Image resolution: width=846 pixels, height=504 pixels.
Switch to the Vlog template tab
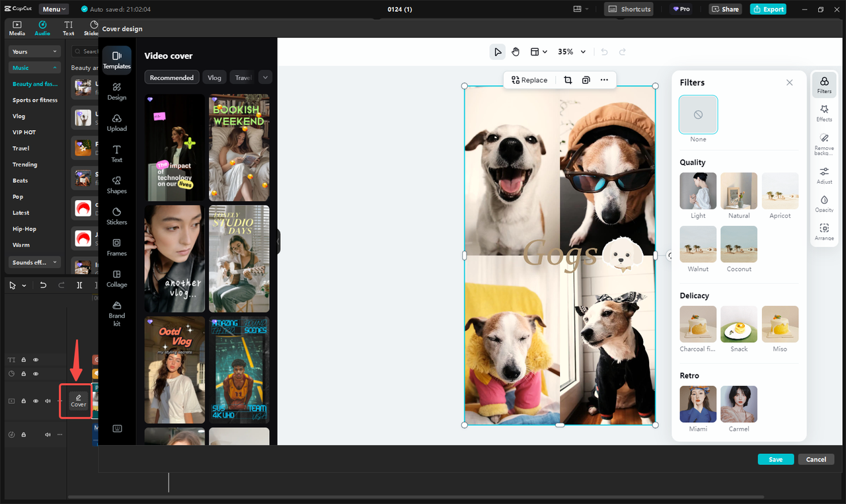click(x=214, y=77)
